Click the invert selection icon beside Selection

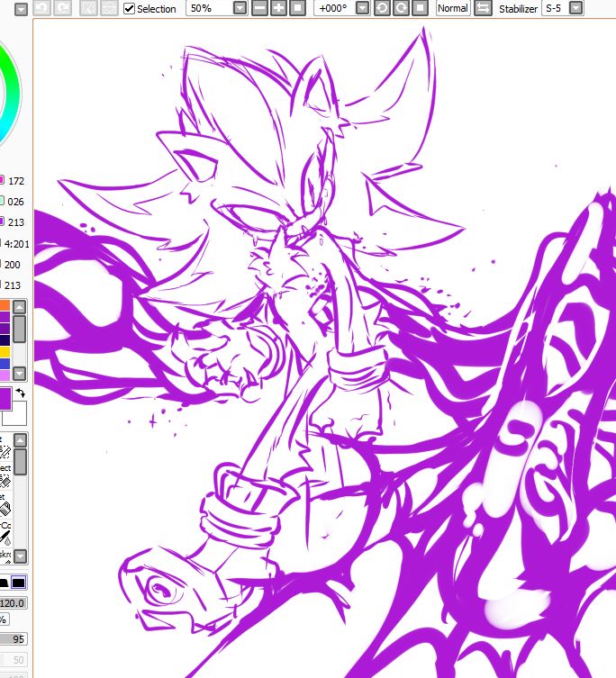pyautogui.click(x=109, y=8)
